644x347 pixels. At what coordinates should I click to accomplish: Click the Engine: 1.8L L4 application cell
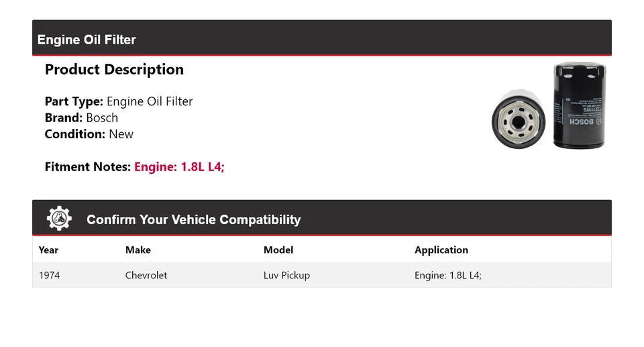pos(448,275)
